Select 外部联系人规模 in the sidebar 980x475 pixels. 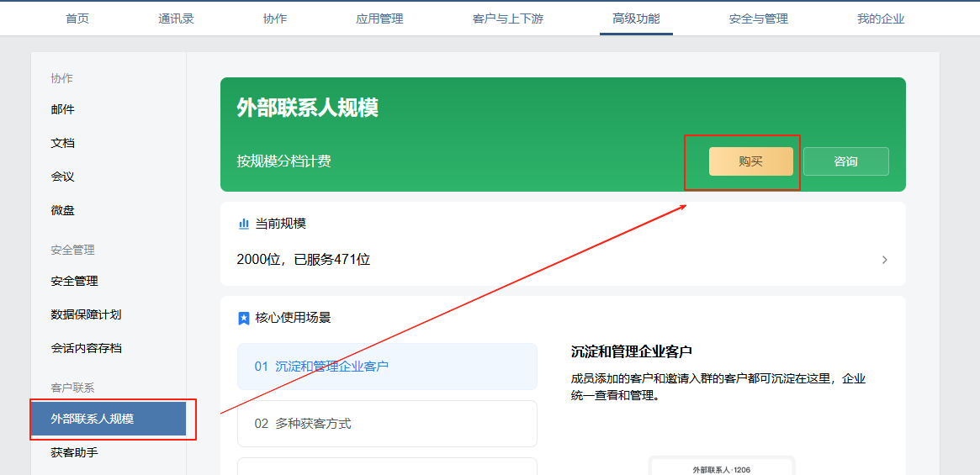[x=109, y=419]
